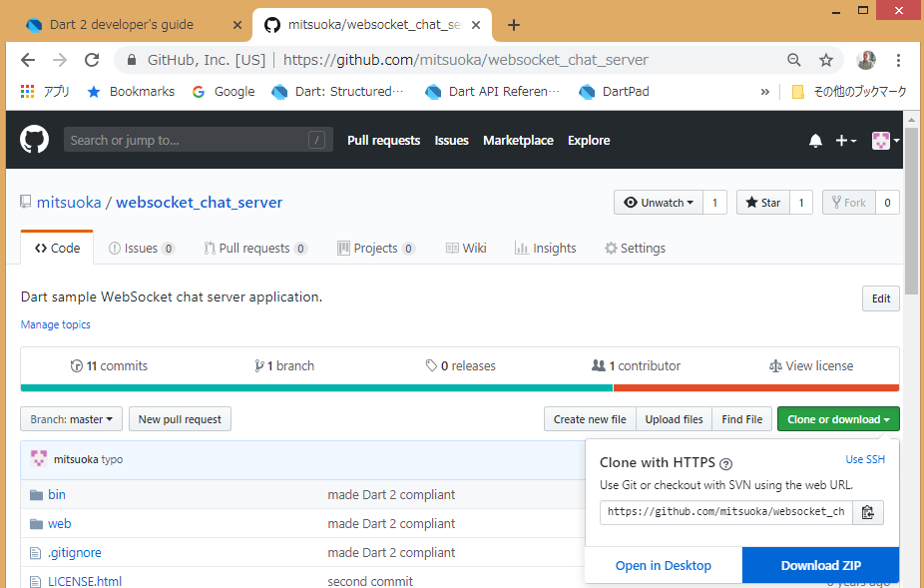
Task: Click Pull requests in top navigation
Action: pyautogui.click(x=383, y=141)
